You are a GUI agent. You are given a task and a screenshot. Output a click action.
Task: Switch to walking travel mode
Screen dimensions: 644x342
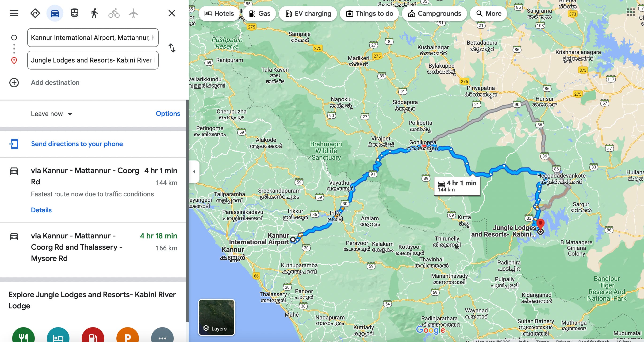[94, 13]
